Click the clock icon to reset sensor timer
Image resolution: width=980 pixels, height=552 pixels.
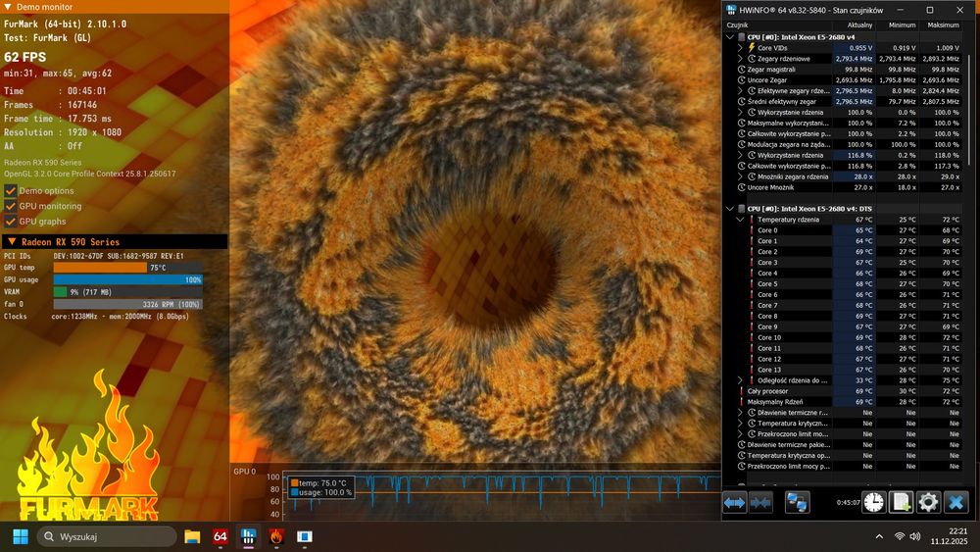click(x=874, y=503)
